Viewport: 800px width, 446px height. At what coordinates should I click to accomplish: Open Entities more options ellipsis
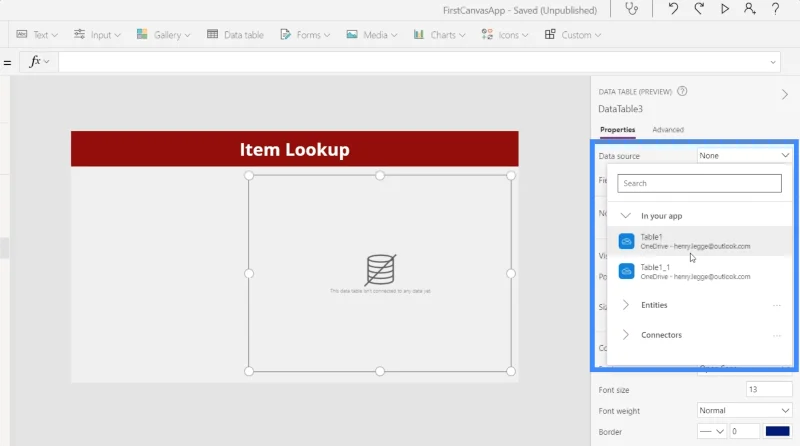pos(777,305)
